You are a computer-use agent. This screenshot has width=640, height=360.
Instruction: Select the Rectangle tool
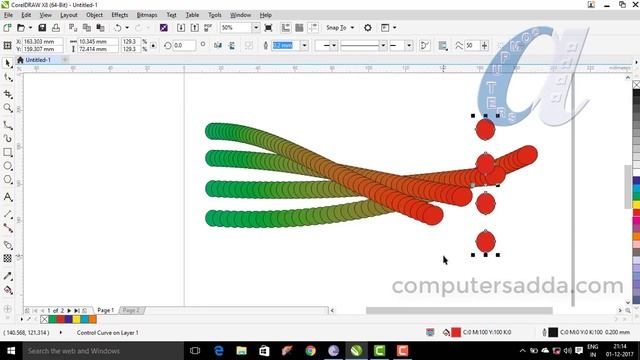tap(7, 152)
